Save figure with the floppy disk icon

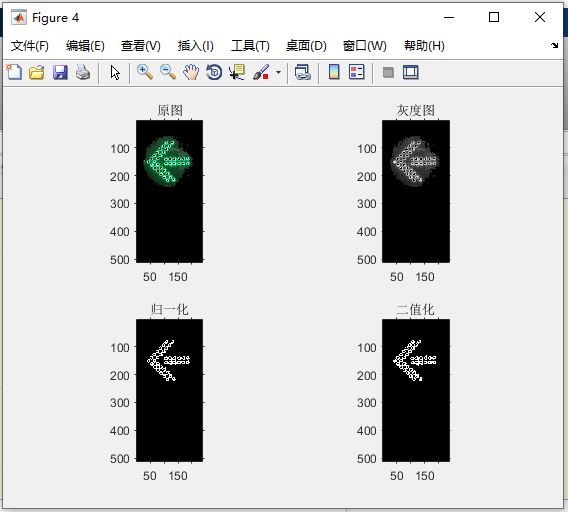click(60, 72)
